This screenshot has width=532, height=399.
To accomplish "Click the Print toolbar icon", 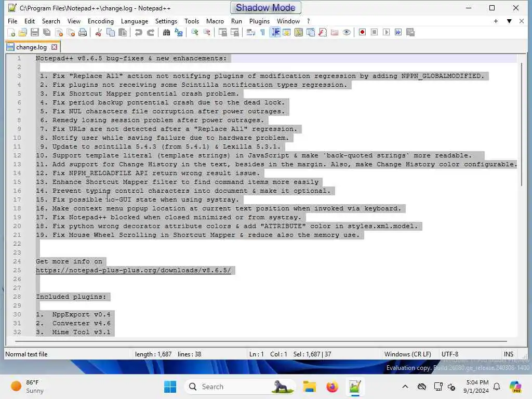I will 83,33.
